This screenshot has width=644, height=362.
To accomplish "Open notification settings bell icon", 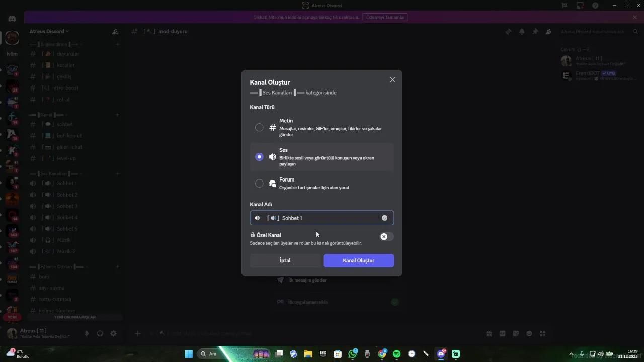I will tap(522, 31).
